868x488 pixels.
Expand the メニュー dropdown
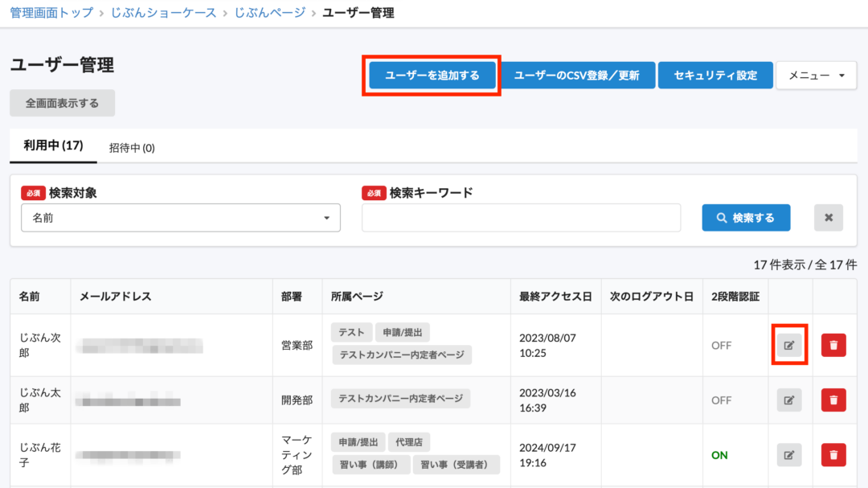pos(816,75)
